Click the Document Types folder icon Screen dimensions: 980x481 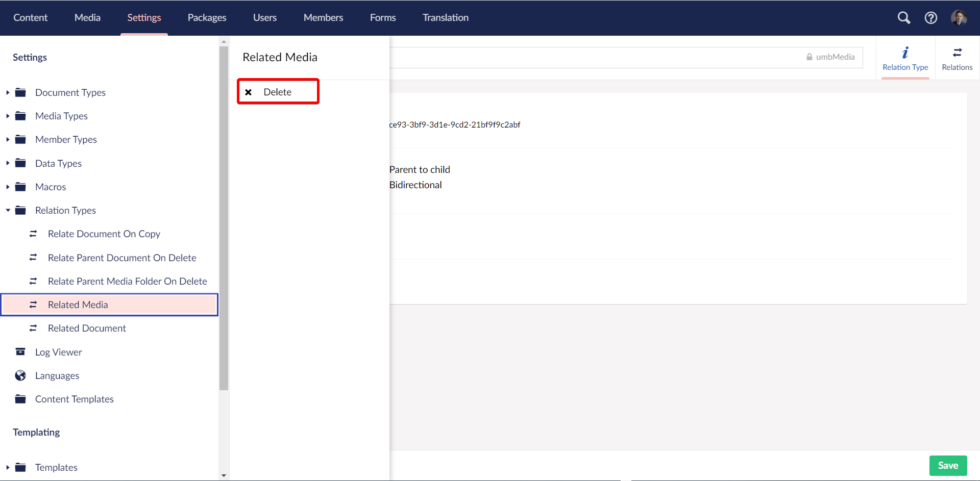coord(20,92)
